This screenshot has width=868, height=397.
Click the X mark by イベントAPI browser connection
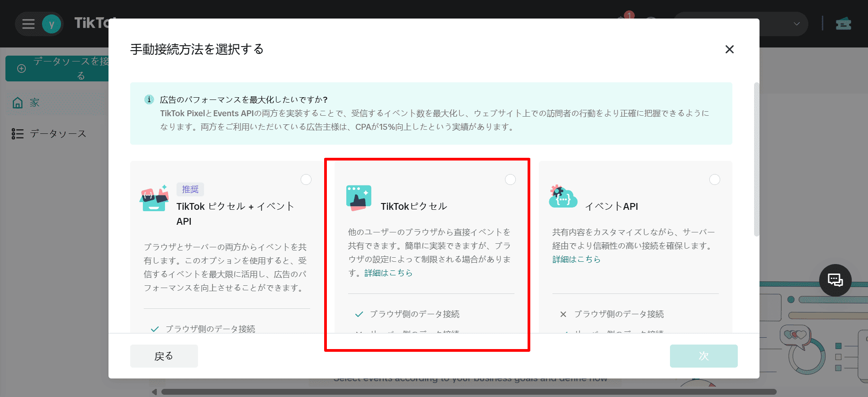(x=563, y=314)
